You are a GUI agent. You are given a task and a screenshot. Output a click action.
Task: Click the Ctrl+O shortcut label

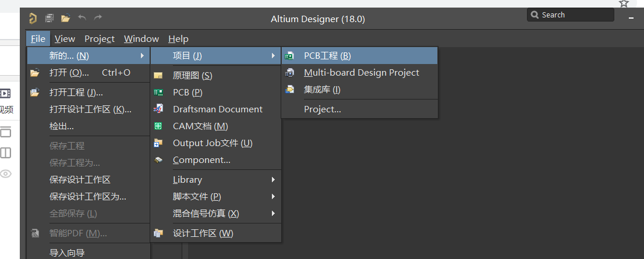116,73
